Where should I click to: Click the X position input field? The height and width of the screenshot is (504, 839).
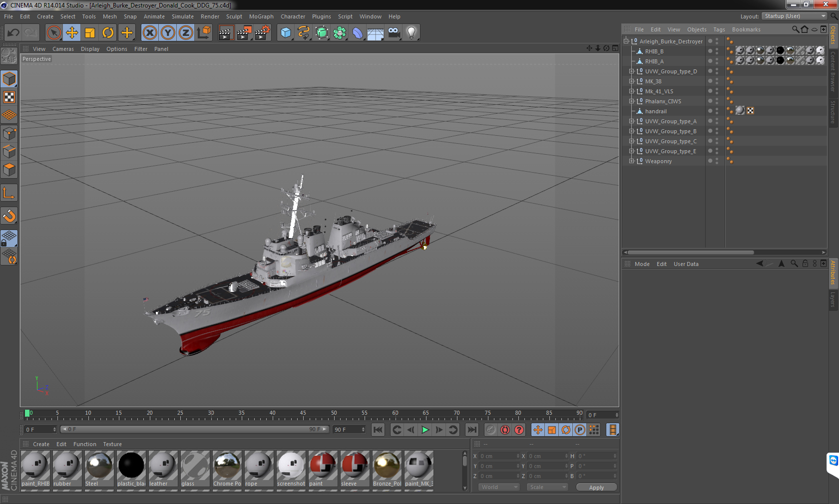click(x=499, y=456)
